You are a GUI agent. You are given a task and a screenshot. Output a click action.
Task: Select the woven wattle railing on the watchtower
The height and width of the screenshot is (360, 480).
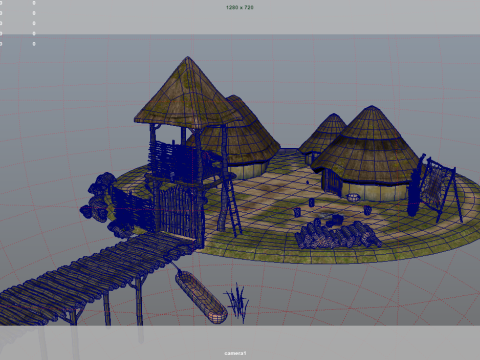[173, 161]
